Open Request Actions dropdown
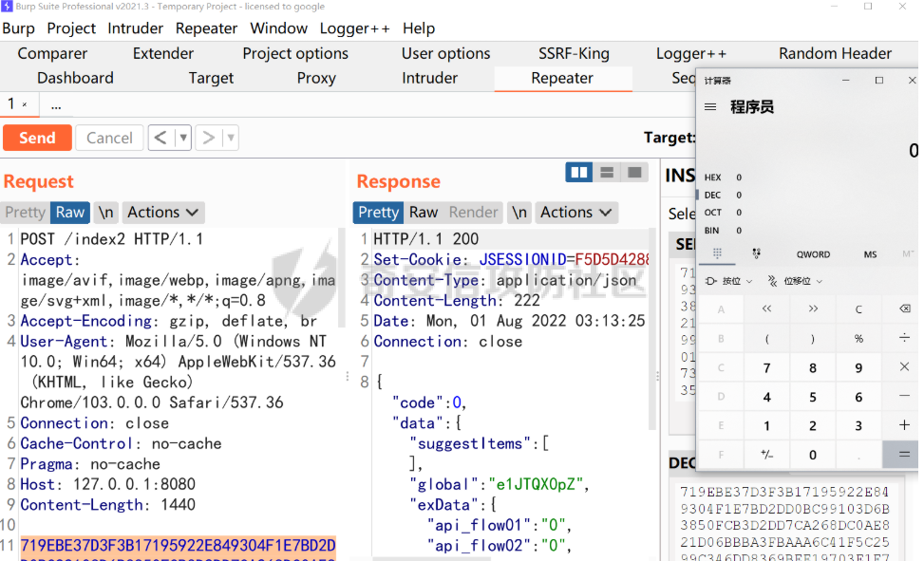Image resolution: width=924 pixels, height=561 pixels. coord(163,212)
